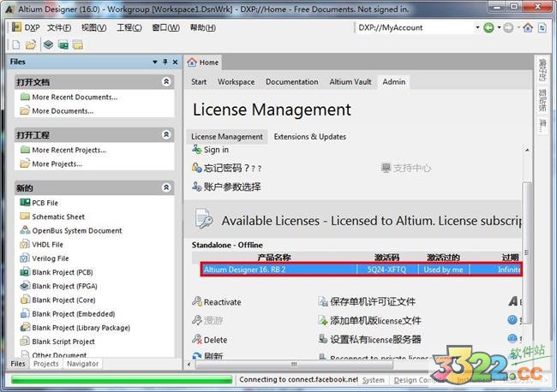This screenshot has width=557, height=392.
Task: Click the green back navigation arrow
Action: click(x=488, y=27)
